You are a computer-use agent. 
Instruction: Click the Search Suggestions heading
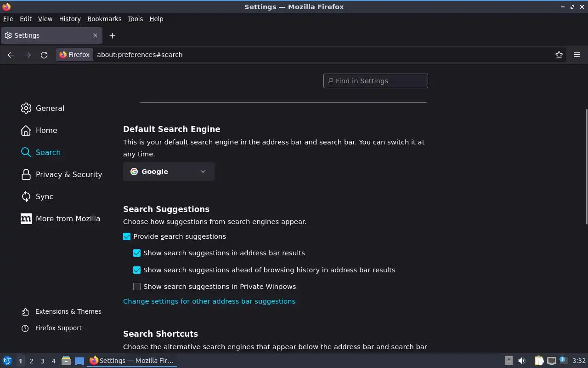pyautogui.click(x=166, y=209)
